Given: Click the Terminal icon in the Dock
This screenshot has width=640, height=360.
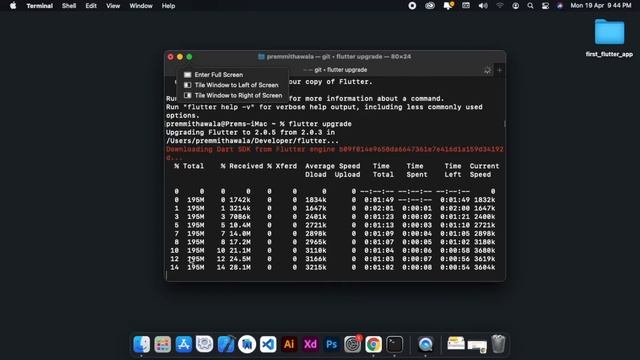Looking at the screenshot, I should tap(395, 344).
